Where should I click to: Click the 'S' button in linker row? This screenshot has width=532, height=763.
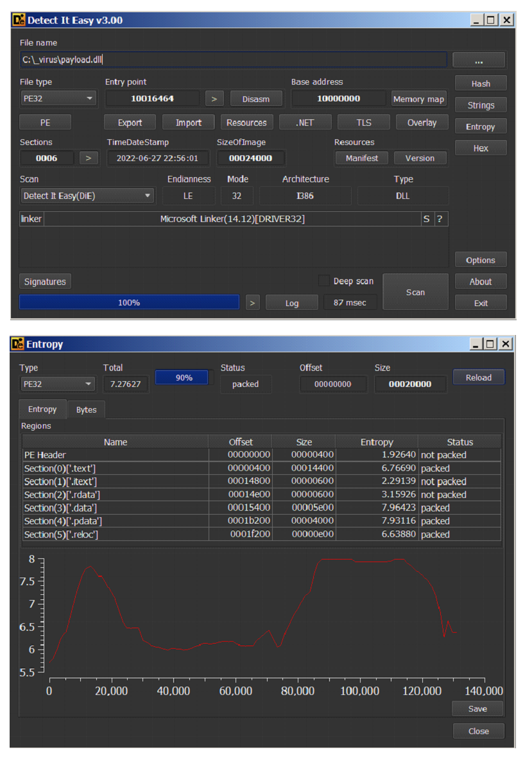tap(426, 219)
